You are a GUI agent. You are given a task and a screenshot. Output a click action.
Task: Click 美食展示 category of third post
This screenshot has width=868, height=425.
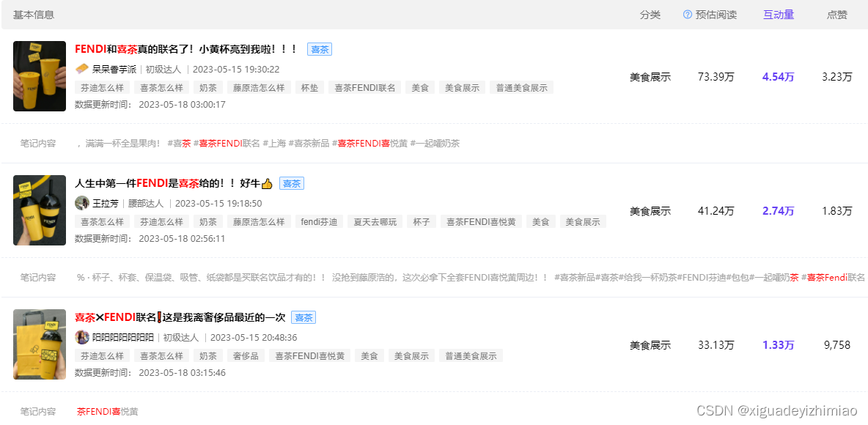pos(650,344)
